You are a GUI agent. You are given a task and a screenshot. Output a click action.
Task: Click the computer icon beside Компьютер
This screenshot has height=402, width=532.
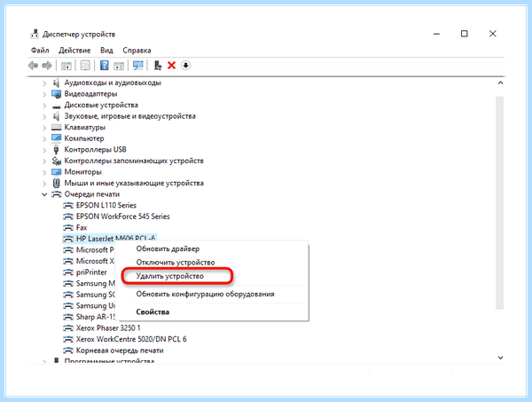[x=56, y=138]
